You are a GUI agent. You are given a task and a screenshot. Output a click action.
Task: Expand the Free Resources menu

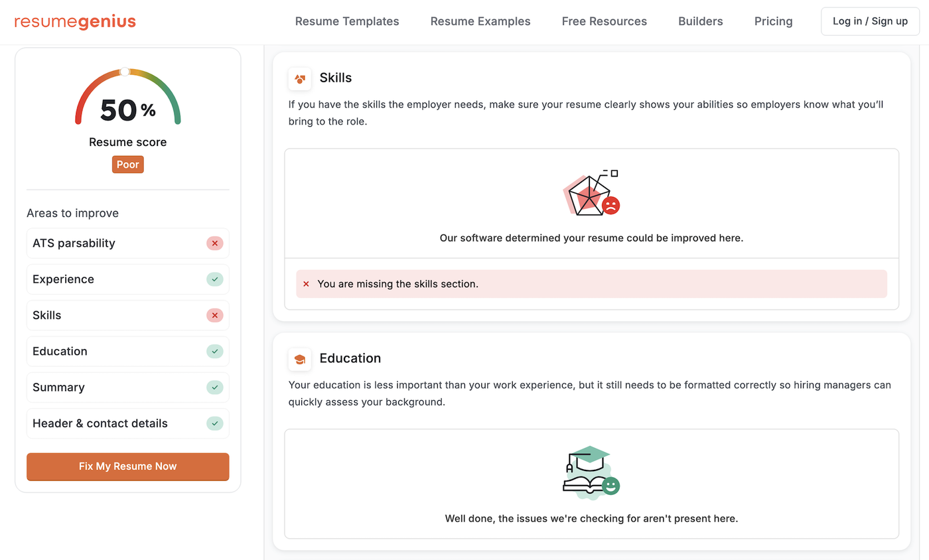pyautogui.click(x=604, y=21)
